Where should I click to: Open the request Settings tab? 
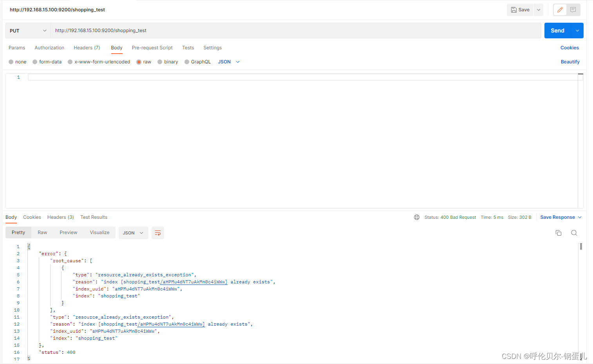tap(213, 48)
